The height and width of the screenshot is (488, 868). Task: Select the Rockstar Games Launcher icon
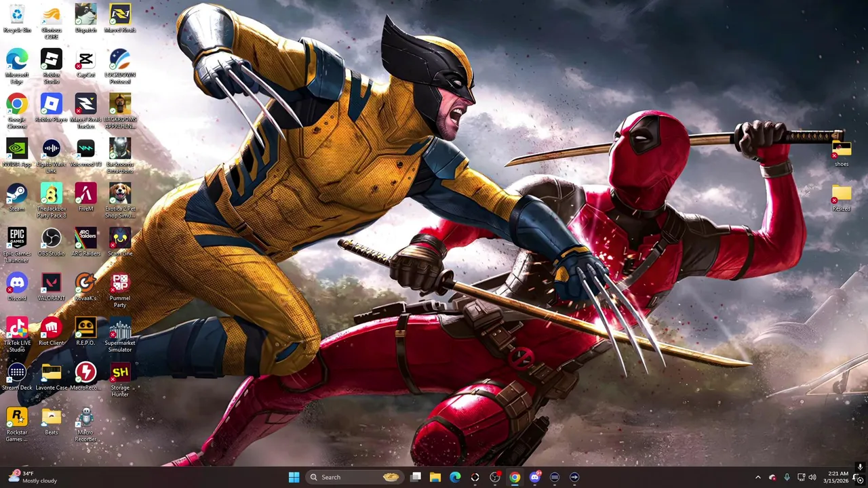pyautogui.click(x=17, y=424)
